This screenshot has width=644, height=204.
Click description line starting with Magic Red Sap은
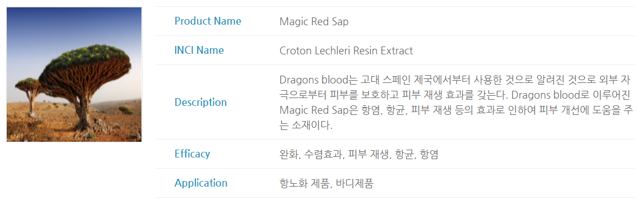pyautogui.click(x=456, y=110)
